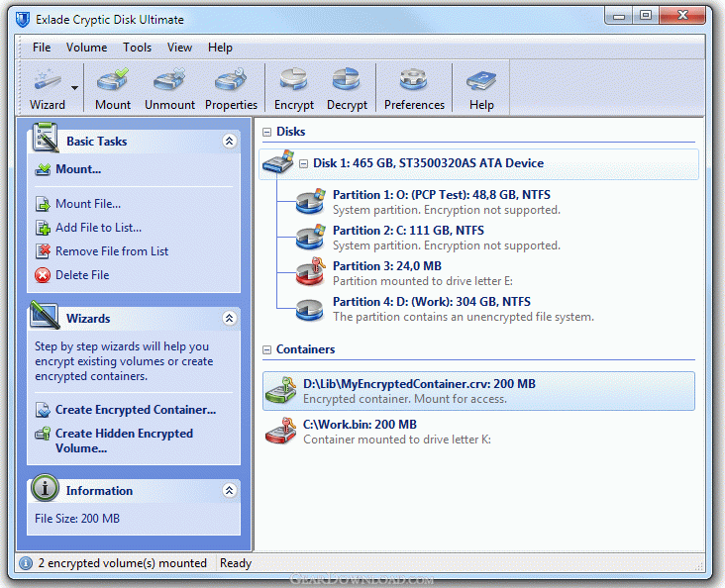Screen dimensions: 725x588
Task: Click 'File Size: 200 MB' information text
Action: [77, 519]
